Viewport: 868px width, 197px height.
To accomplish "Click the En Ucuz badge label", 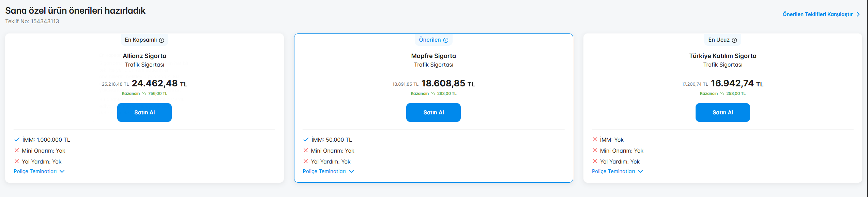I will (x=719, y=40).
